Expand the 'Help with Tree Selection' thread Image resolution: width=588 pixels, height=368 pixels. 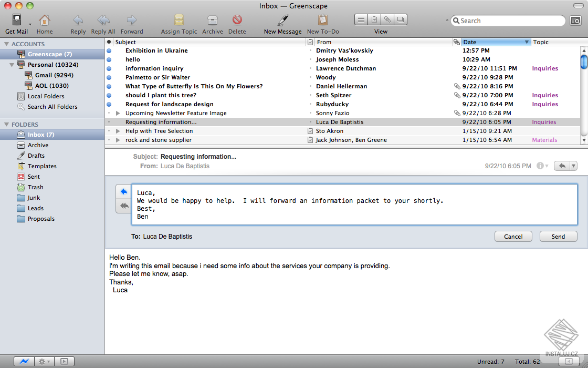tap(118, 131)
